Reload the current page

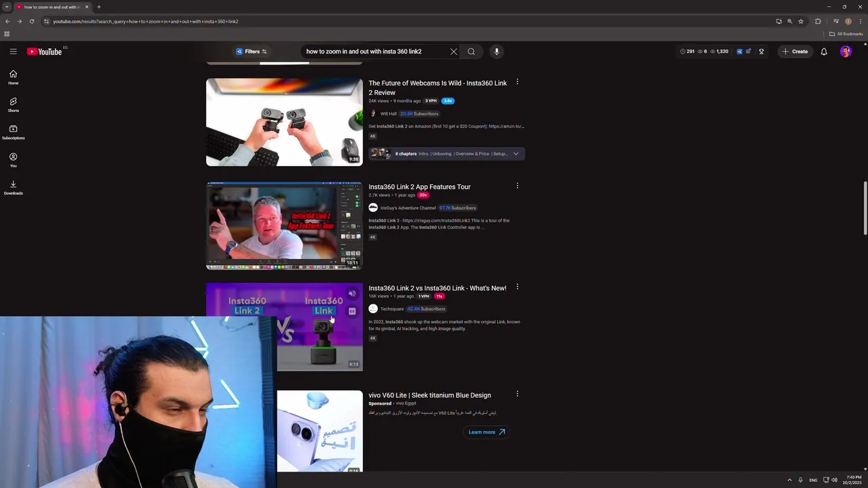[x=31, y=21]
